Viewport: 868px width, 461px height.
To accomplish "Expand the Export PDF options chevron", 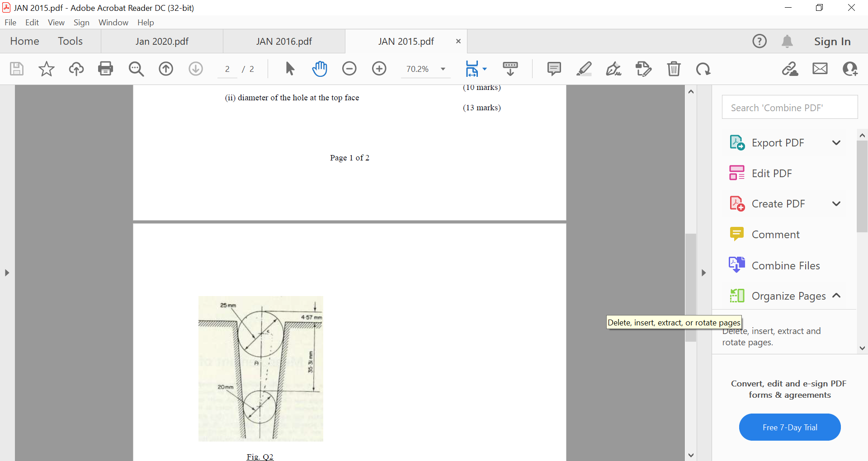I will pyautogui.click(x=836, y=142).
